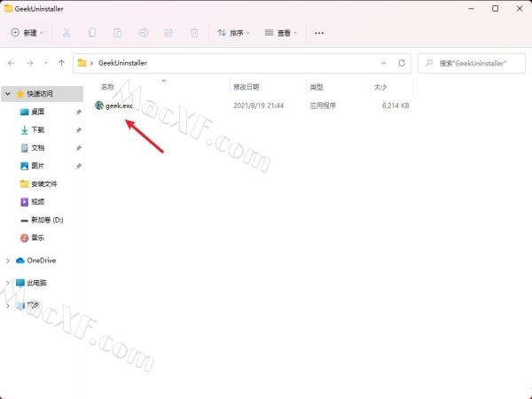Go up one folder level arrow
532x399 pixels.
[61, 63]
